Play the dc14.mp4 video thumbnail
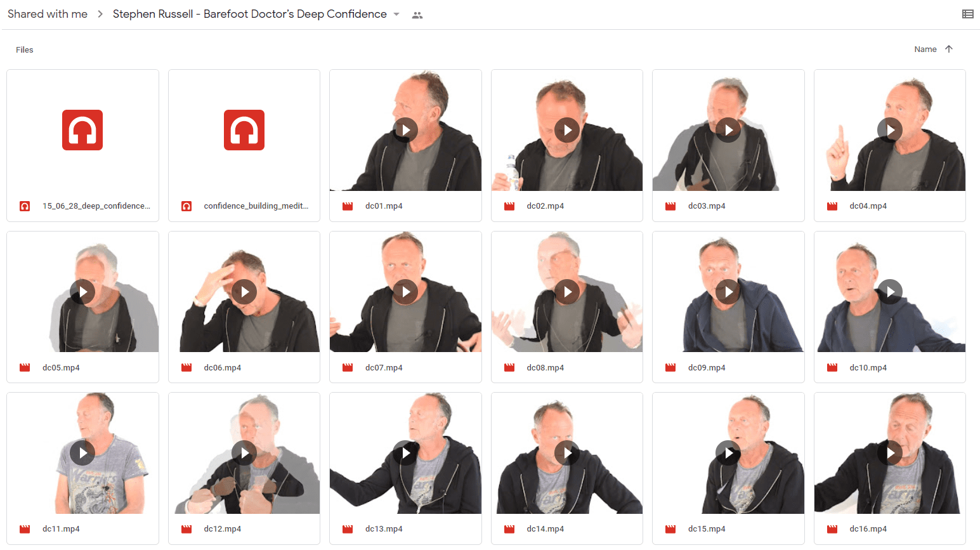 click(567, 453)
